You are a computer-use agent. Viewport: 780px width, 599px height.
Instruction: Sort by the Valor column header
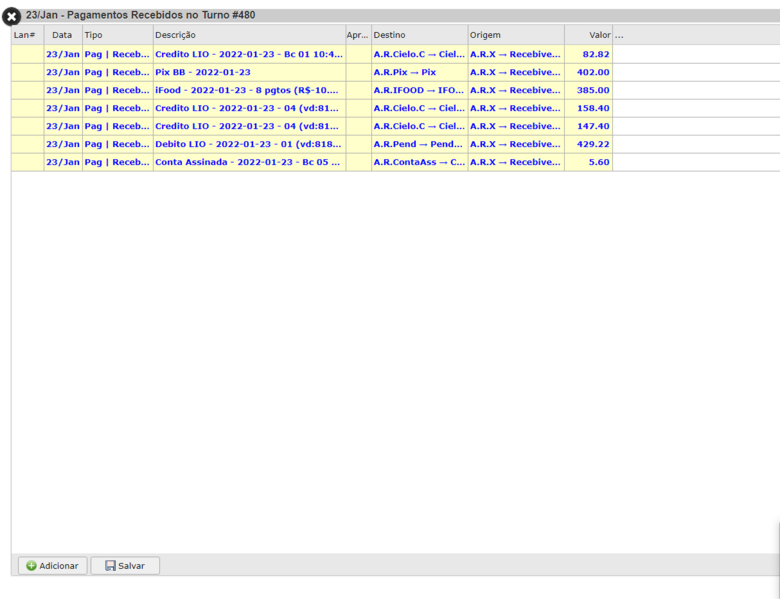pos(588,35)
